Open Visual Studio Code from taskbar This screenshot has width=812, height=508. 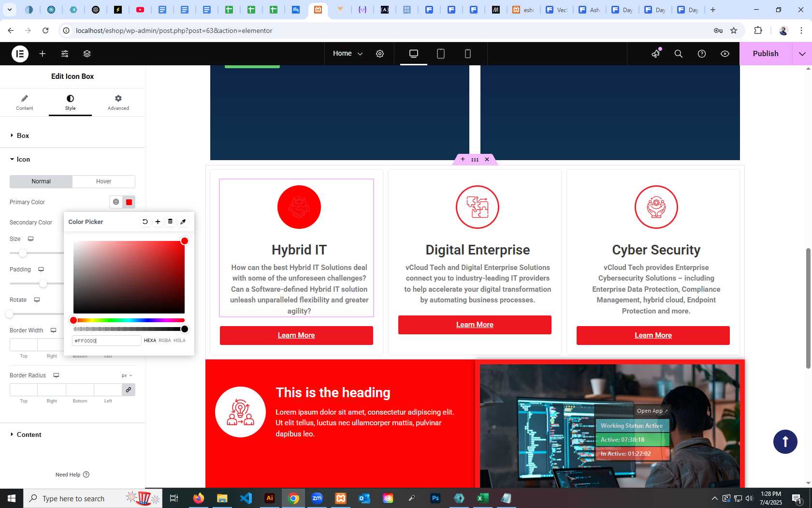pos(246,498)
